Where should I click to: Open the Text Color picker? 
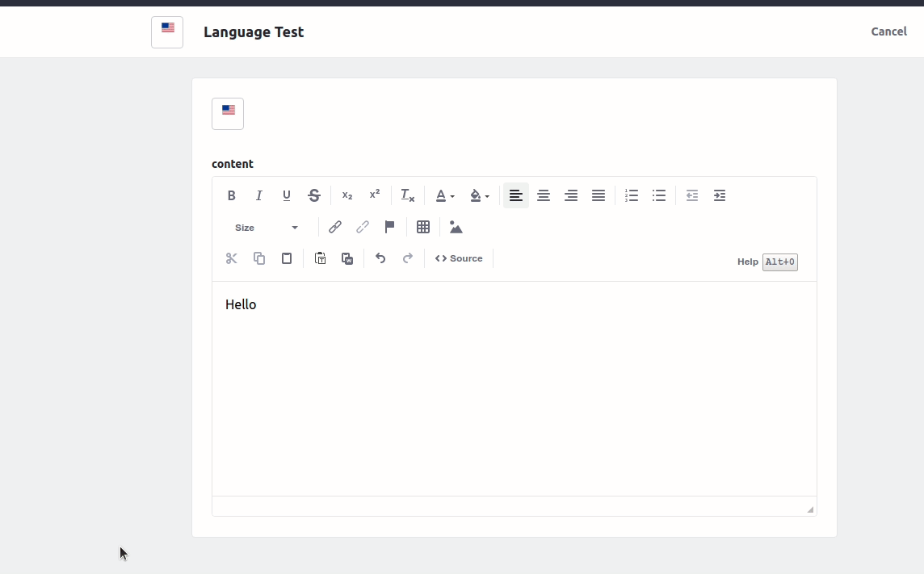click(444, 195)
